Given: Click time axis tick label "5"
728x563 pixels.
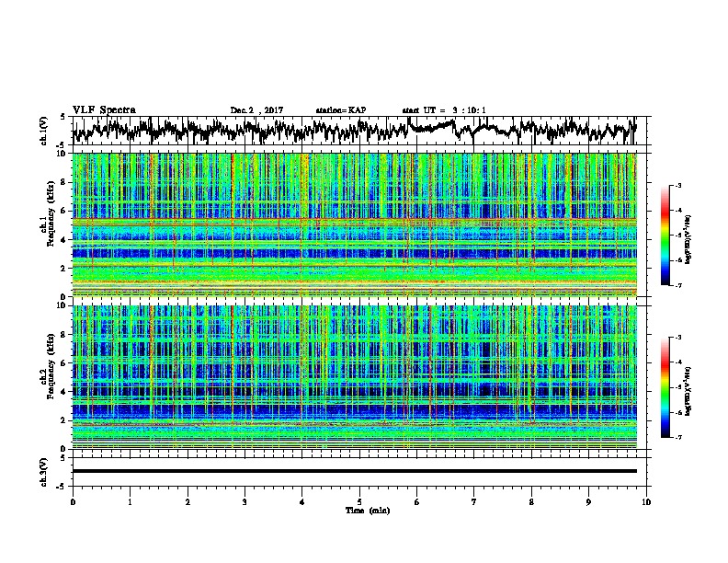Looking at the screenshot, I should coord(359,502).
